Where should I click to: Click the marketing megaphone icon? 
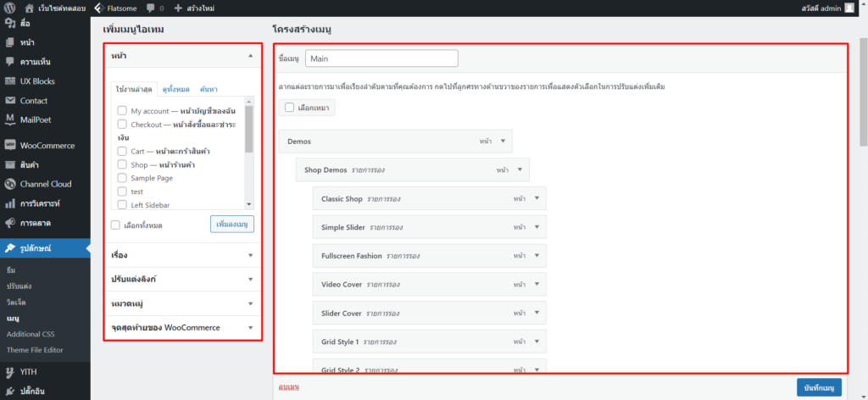pos(9,224)
